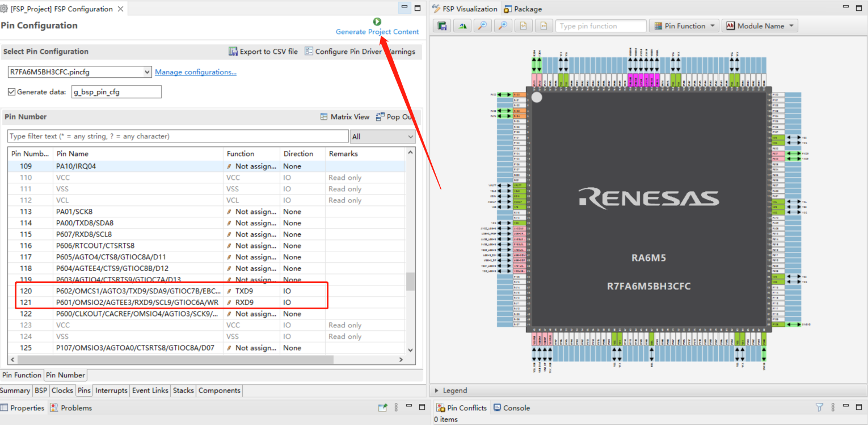Viewport: 868px width, 425px height.
Task: Click the Generate Project Content link text
Action: pos(377,32)
